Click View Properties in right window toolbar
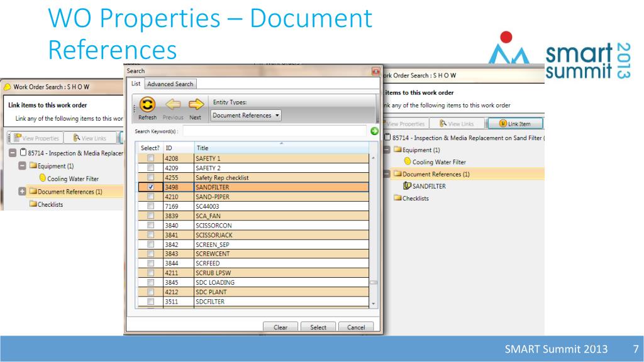The width and height of the screenshot is (644, 362). (x=404, y=124)
